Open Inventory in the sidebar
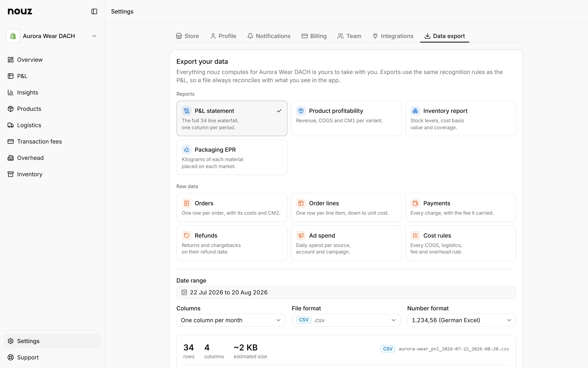The height and width of the screenshot is (368, 588). (x=52, y=174)
